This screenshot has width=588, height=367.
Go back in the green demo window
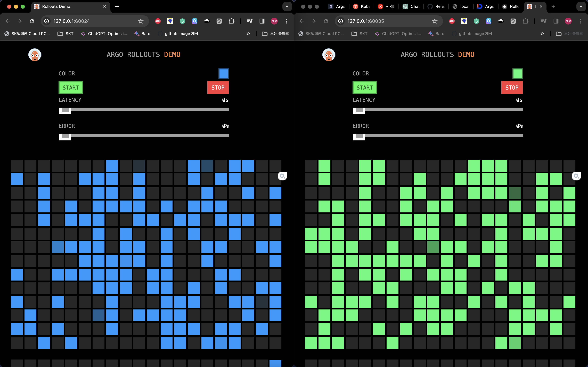click(x=301, y=21)
